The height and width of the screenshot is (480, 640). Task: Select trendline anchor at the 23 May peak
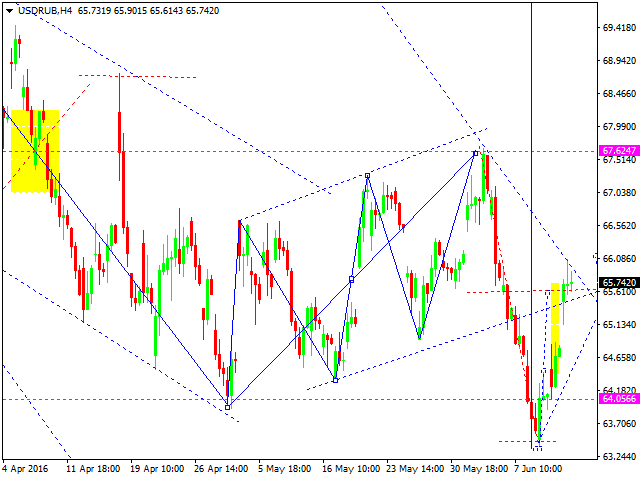(367, 176)
